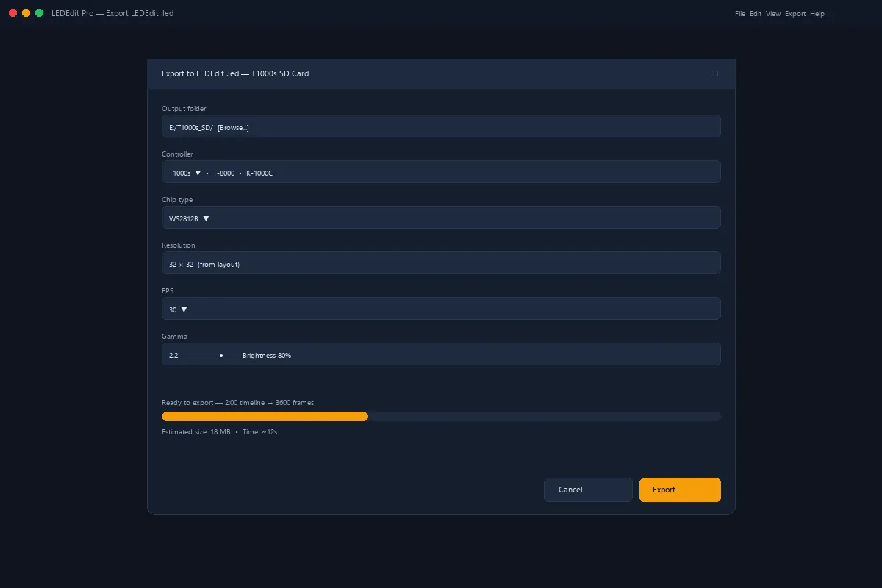Click the Brightness 80% label

(267, 356)
